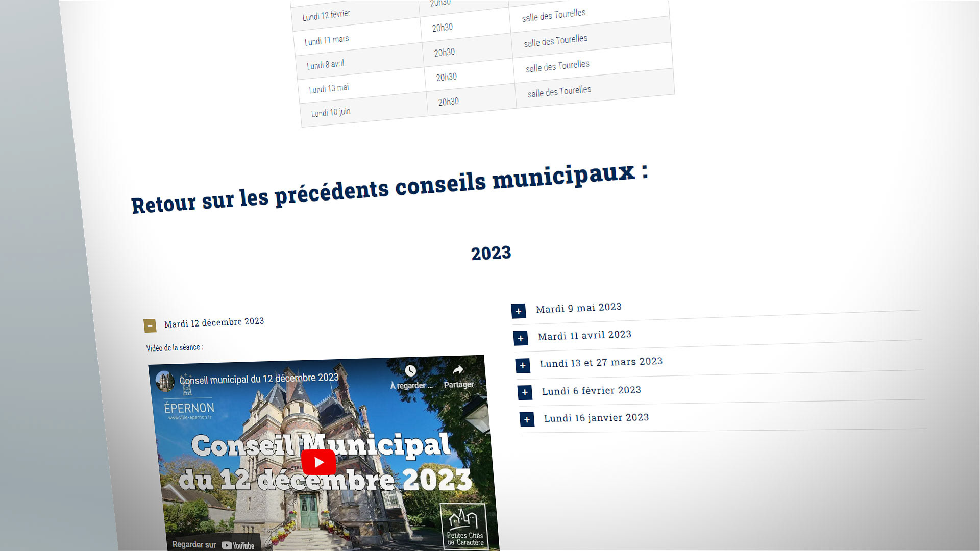Click the Partager share arrow icon

coord(458,370)
